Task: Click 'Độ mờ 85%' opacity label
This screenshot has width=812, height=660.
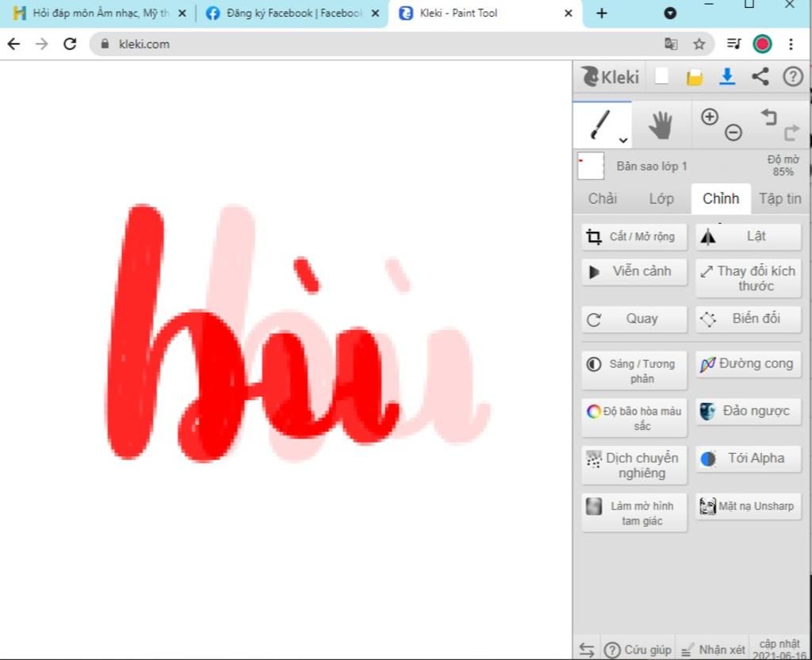Action: click(x=783, y=166)
